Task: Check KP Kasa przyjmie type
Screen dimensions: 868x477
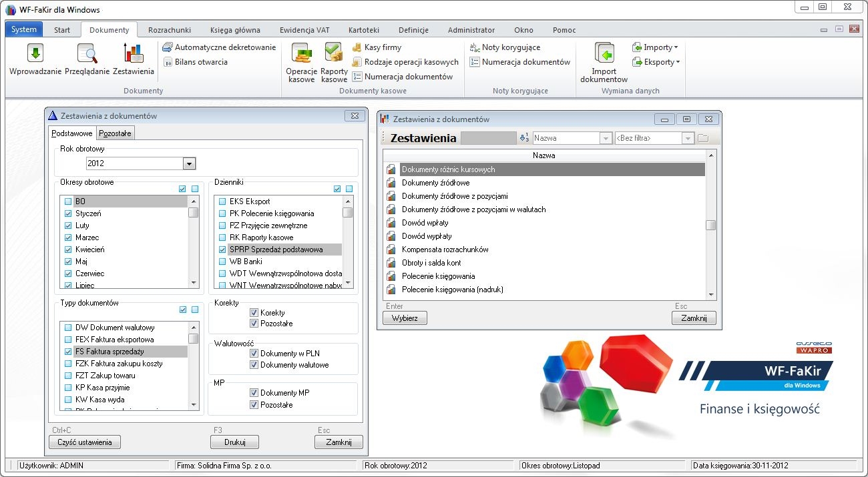Action: (67, 388)
